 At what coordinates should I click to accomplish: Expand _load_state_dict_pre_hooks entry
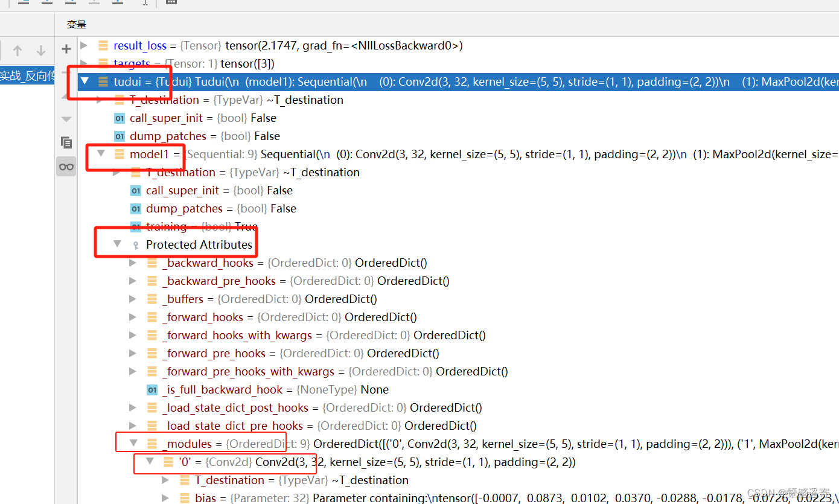click(x=133, y=426)
